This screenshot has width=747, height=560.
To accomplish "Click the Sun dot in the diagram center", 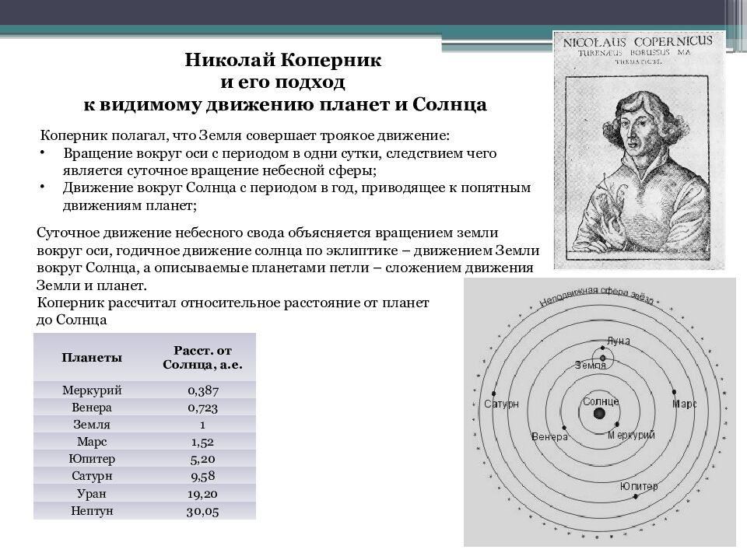I will coord(599,414).
